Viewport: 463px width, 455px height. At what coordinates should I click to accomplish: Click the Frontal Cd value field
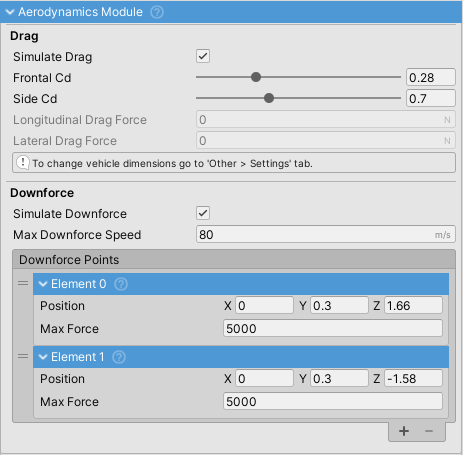coord(431,77)
